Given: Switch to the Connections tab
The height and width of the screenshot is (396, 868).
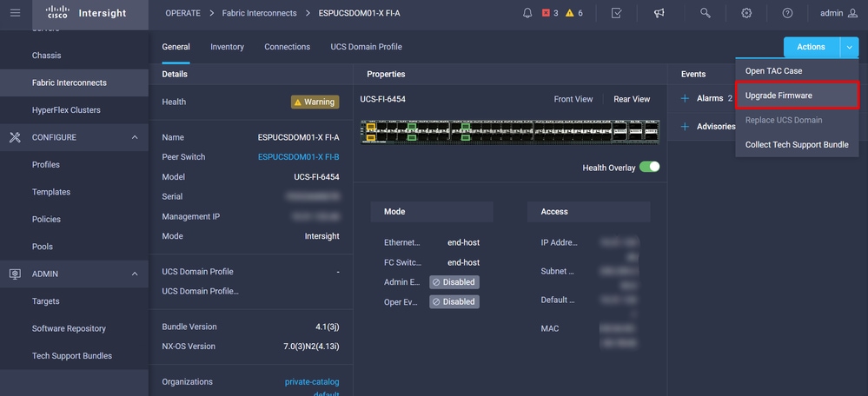Looking at the screenshot, I should [288, 47].
